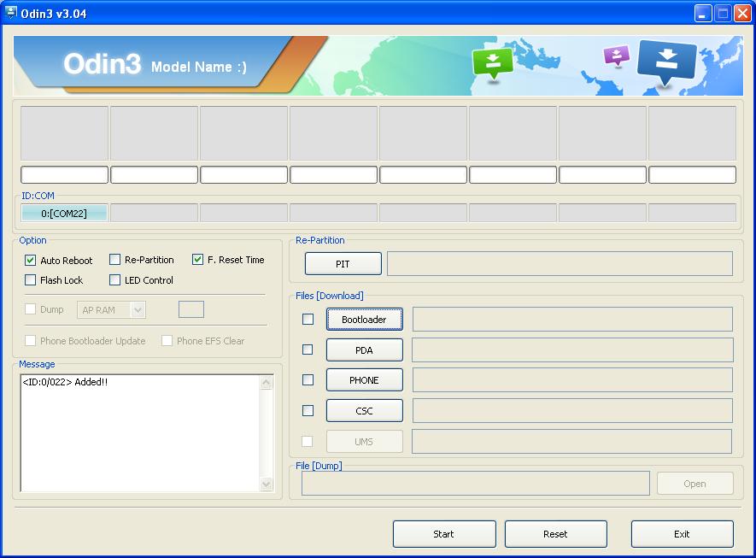Viewport: 756px width, 558px height.
Task: Tick Phone EFS Clear checkbox
Action: [x=167, y=340]
